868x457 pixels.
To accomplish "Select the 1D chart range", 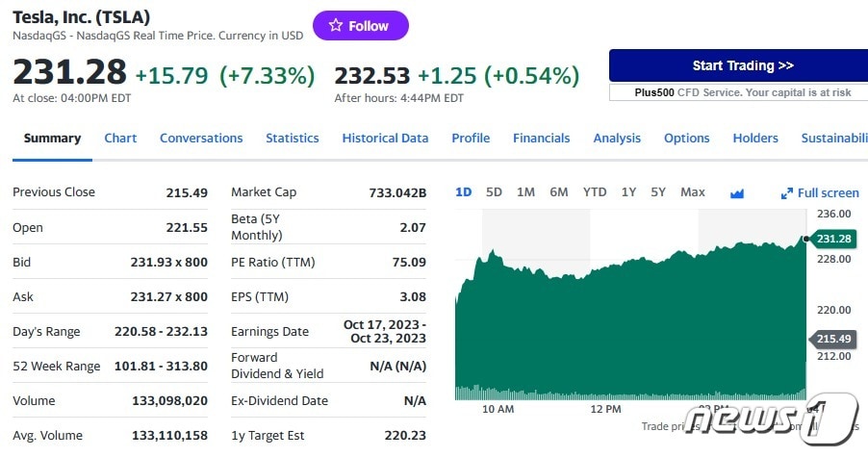I will coord(463,192).
